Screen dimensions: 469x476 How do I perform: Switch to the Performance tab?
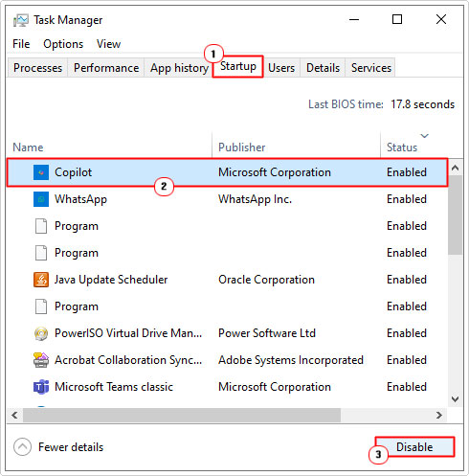tap(106, 68)
